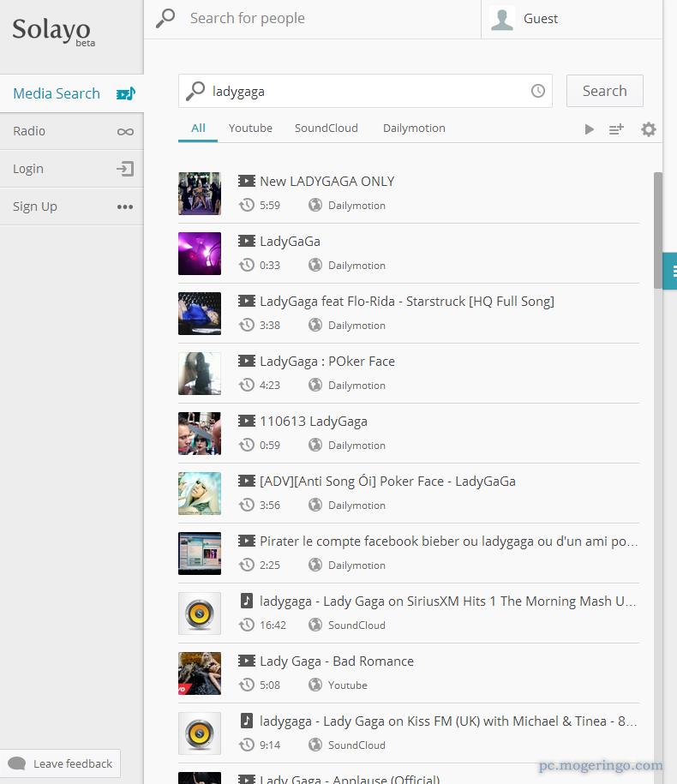Click the Sign Up dots icon

click(125, 207)
